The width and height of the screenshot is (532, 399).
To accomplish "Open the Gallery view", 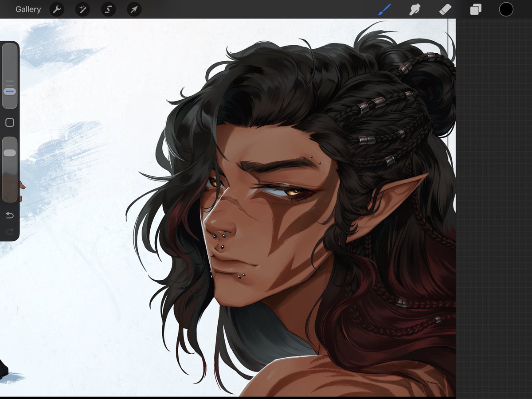I will (28, 9).
